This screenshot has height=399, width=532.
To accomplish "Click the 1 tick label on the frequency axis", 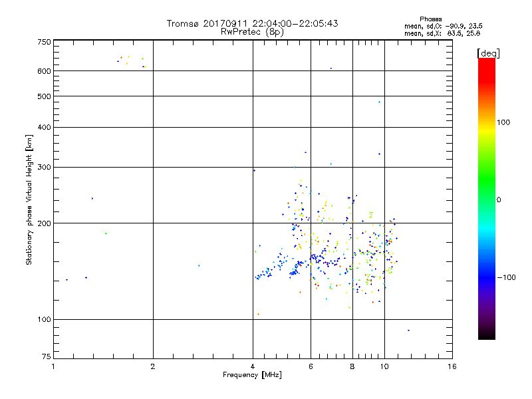I will (x=53, y=366).
